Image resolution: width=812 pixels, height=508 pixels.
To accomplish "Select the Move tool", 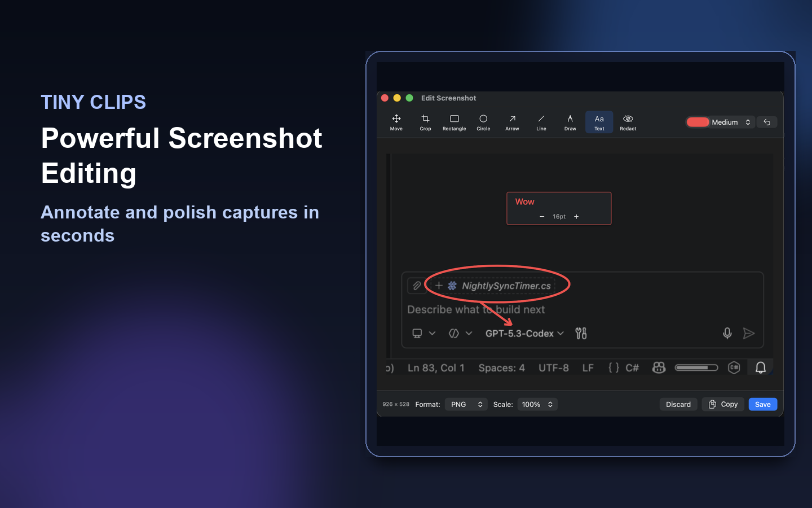I will click(396, 121).
